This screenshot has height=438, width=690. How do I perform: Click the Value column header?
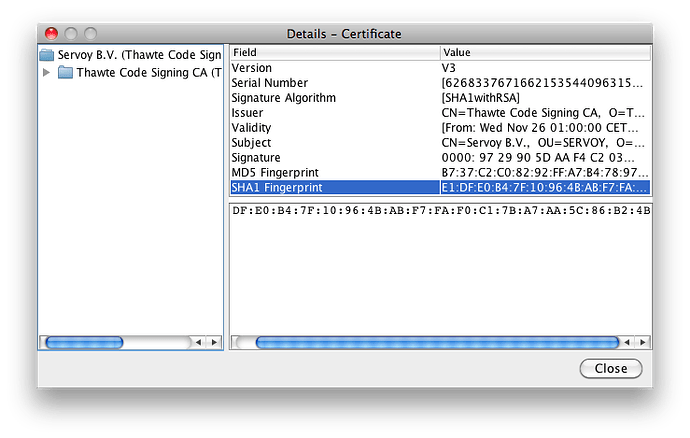tap(546, 52)
